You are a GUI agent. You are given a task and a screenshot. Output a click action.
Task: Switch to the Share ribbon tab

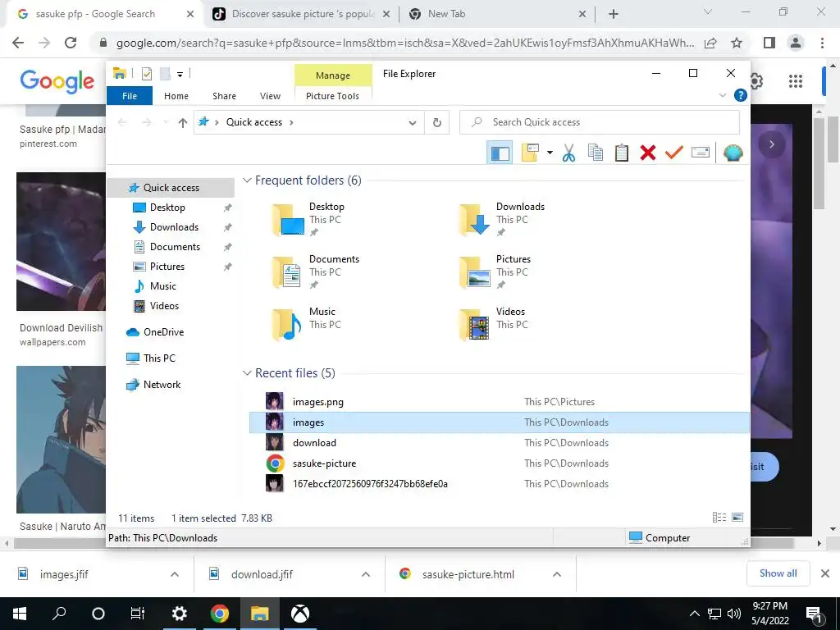click(x=224, y=96)
